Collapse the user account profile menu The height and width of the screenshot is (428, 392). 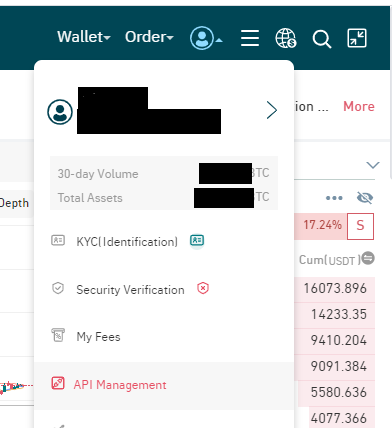(206, 38)
